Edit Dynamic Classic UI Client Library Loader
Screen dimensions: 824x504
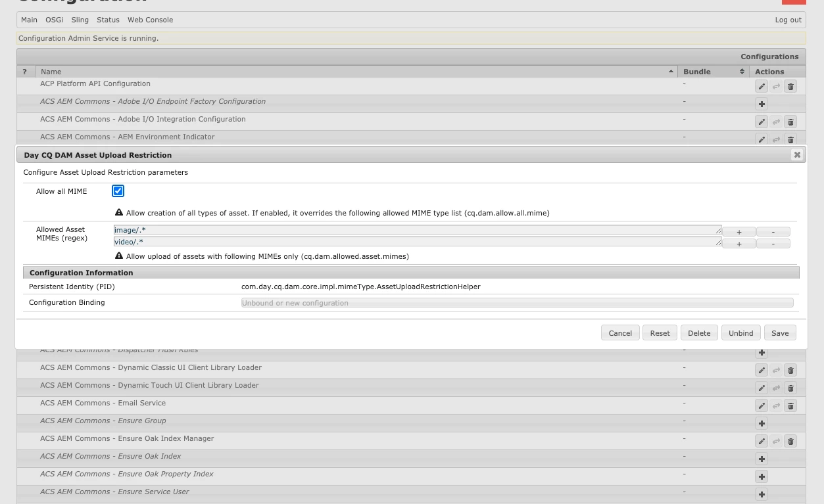762,370
